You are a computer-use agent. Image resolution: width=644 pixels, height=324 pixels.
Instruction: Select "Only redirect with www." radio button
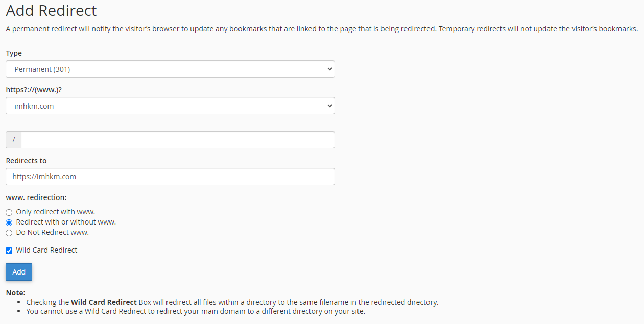tap(9, 212)
